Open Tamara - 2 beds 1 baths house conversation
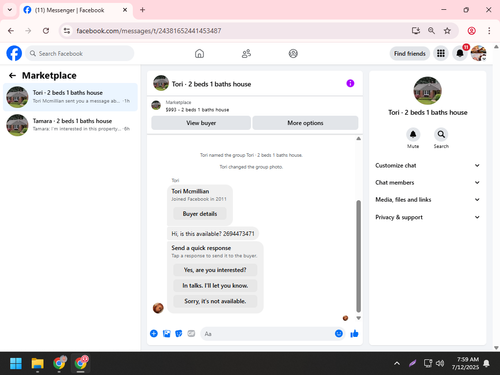 (x=70, y=125)
